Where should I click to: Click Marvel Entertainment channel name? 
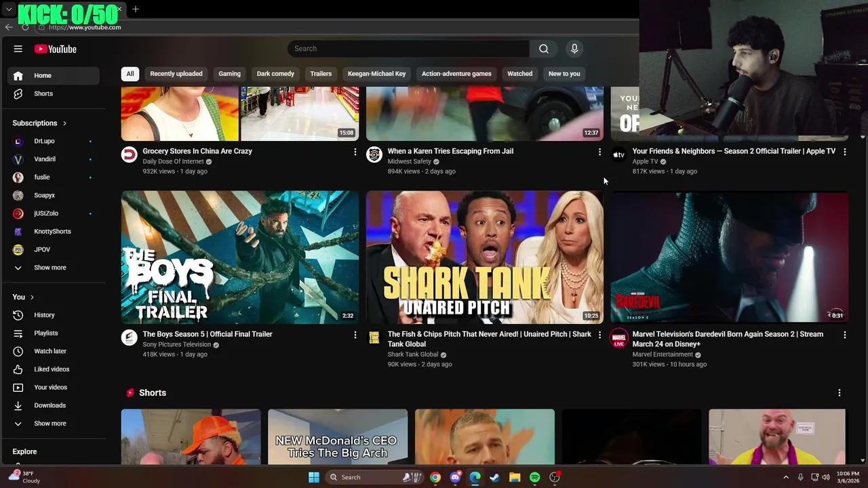click(x=663, y=354)
